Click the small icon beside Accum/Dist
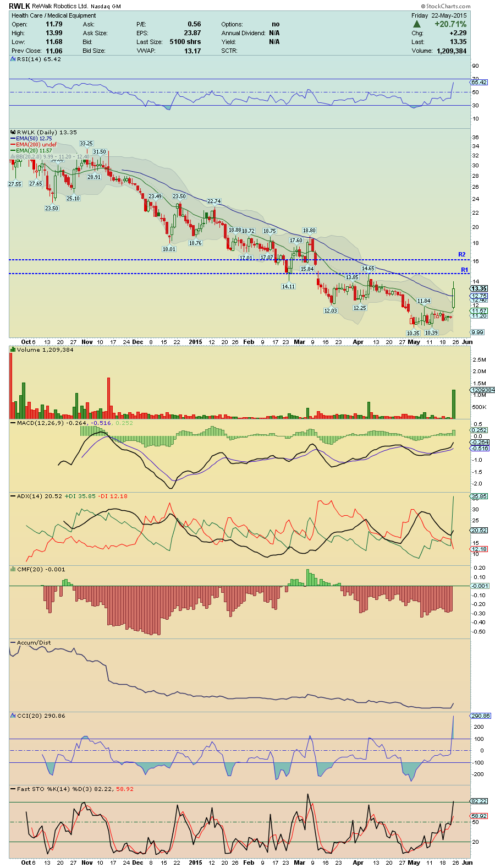 (13, 642)
